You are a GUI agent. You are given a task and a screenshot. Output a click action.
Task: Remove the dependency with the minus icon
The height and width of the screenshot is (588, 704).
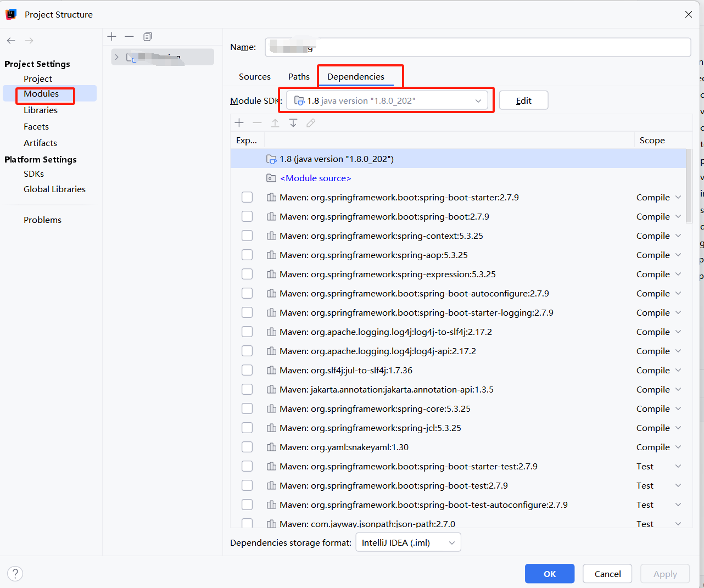tap(257, 122)
